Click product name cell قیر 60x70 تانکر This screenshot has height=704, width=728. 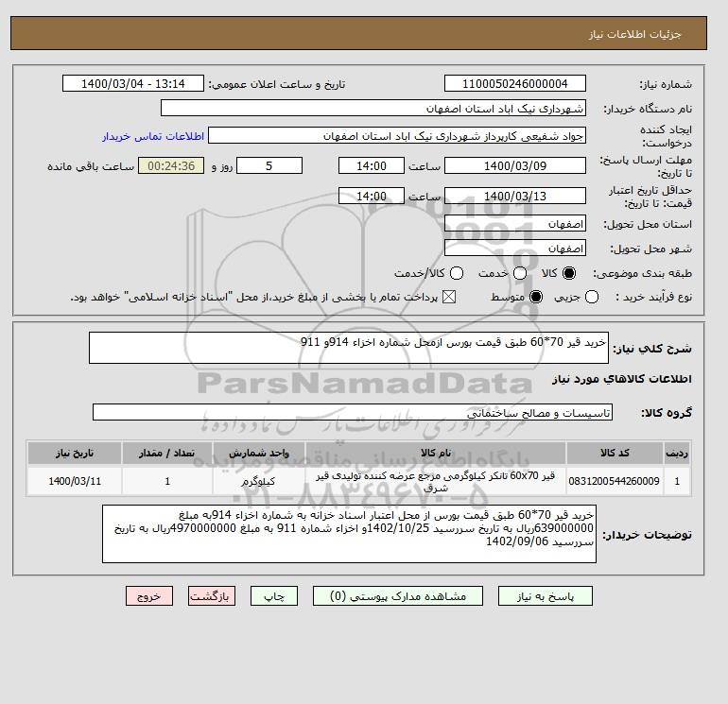(x=436, y=481)
